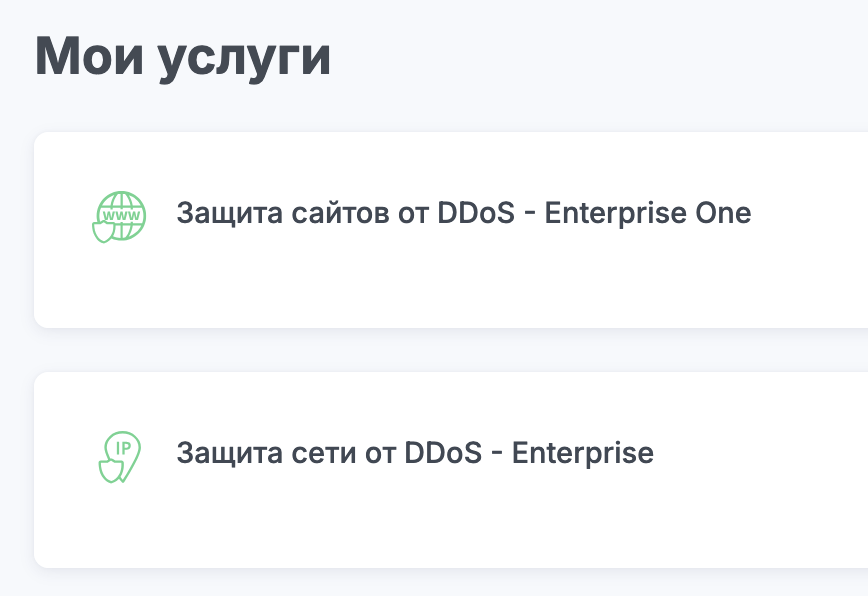Click the 'Мои услуги' heading
Viewport: 868px width, 596px height.
pos(183,57)
